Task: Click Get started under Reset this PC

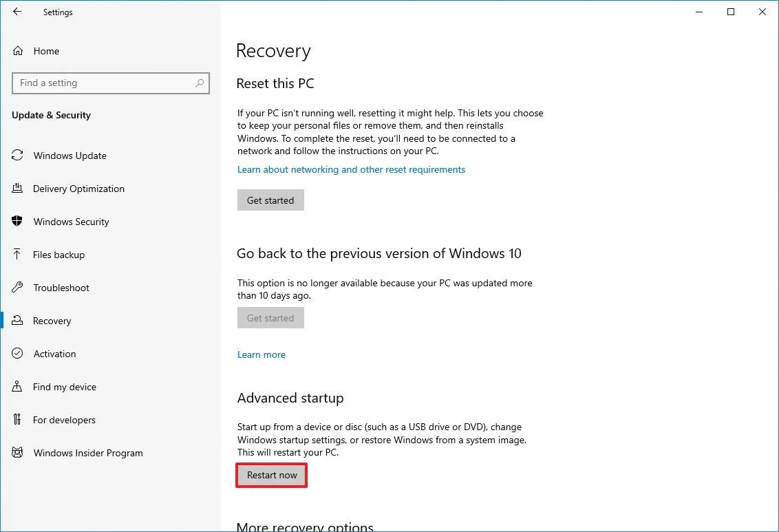Action: 270,200
